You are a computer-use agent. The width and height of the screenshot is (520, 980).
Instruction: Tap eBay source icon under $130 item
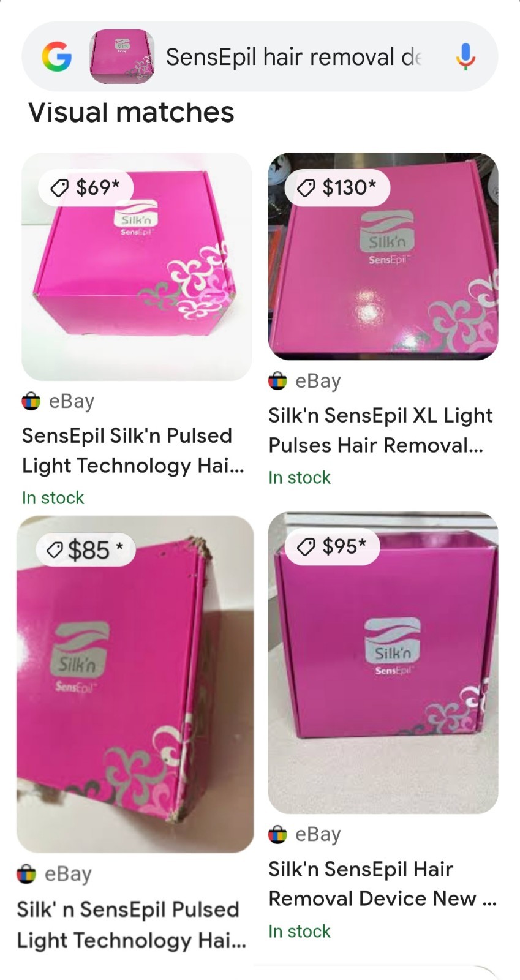point(277,381)
